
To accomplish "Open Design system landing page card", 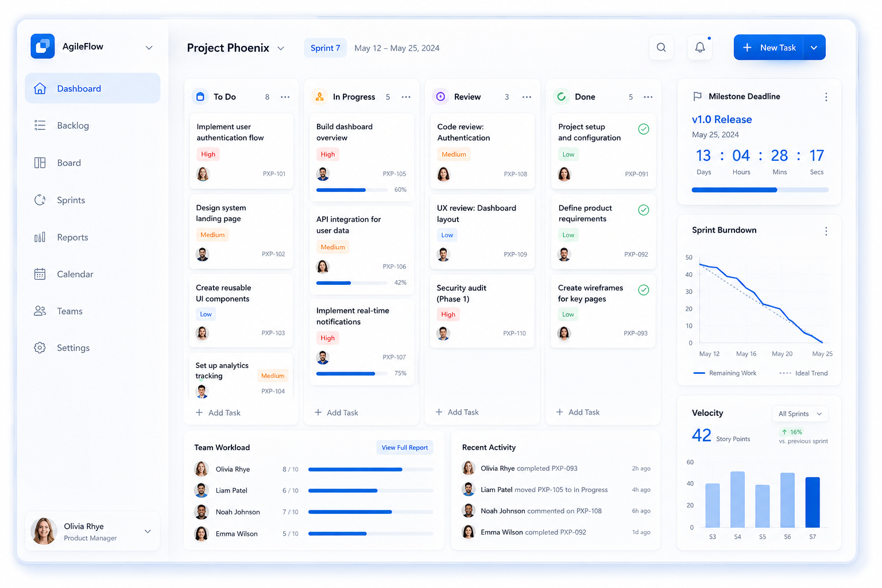I will coord(241,231).
